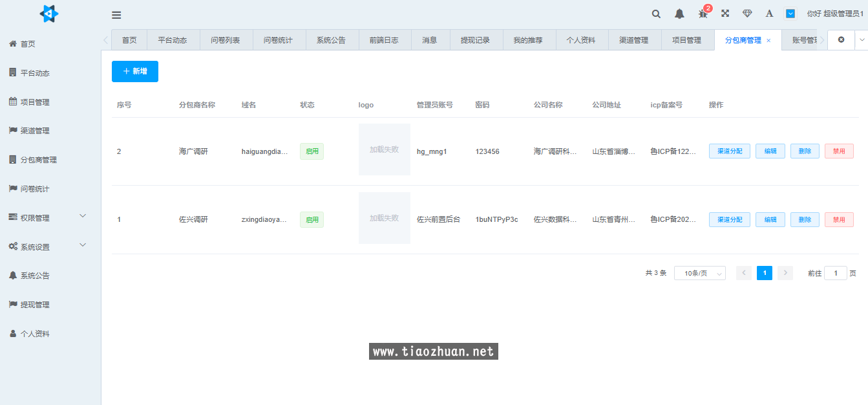
Task: Switch to the 渠道管理 tab
Action: coord(633,40)
